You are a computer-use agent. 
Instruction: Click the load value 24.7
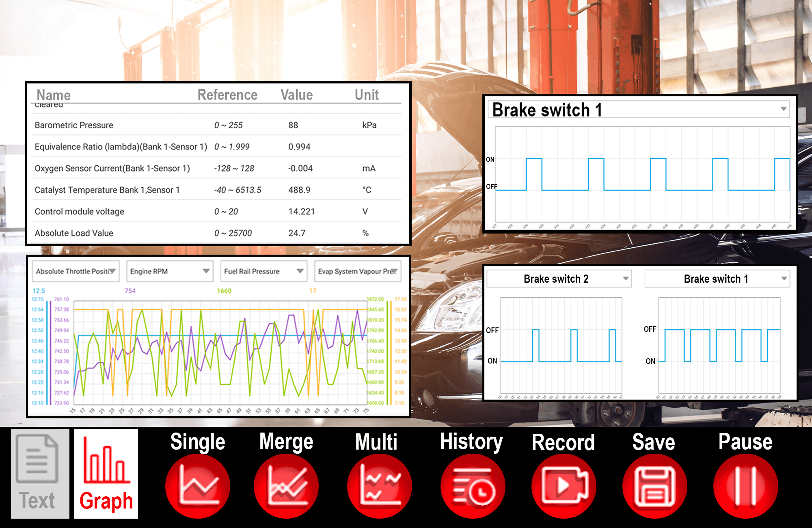coord(297,233)
